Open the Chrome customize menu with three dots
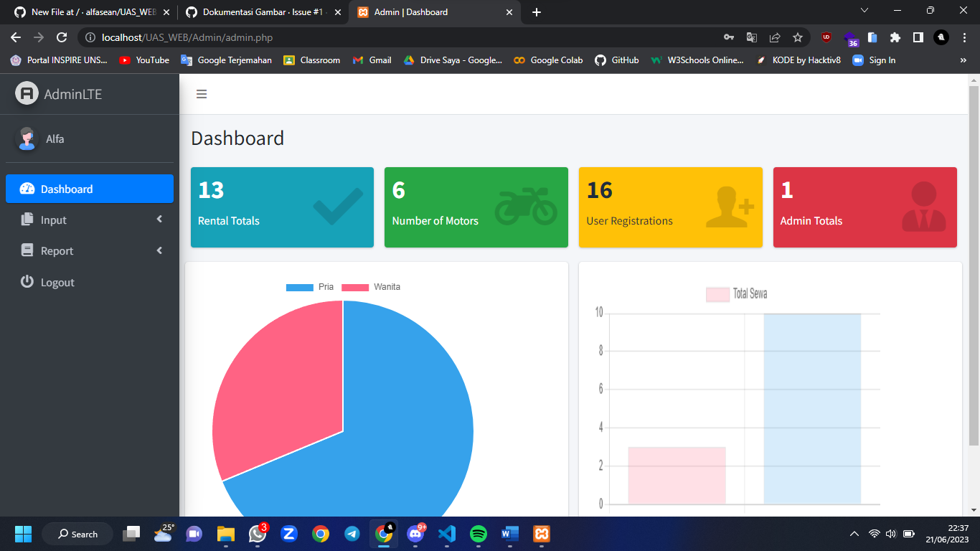Viewport: 980px width, 551px height. pyautogui.click(x=963, y=37)
